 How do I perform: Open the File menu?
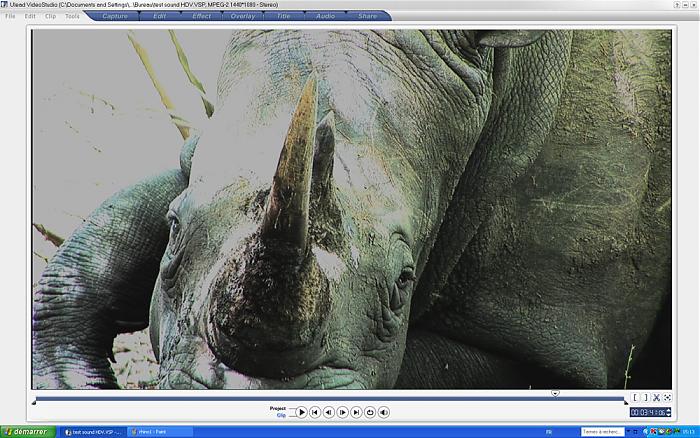click(10, 16)
